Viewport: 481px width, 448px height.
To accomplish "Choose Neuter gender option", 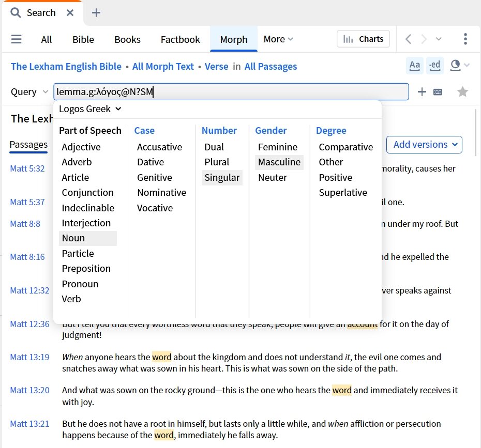I will point(273,177).
